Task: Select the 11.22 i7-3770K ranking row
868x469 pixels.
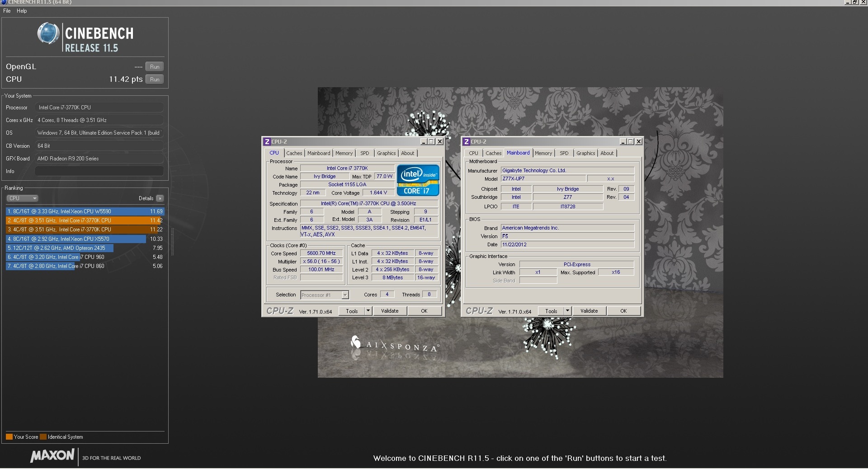Action: (x=85, y=230)
